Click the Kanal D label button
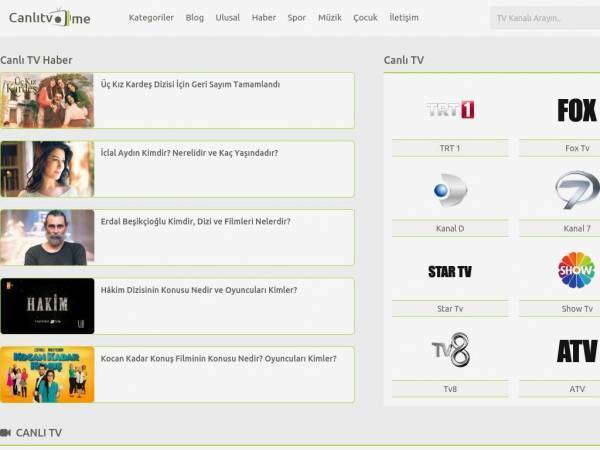 (450, 228)
